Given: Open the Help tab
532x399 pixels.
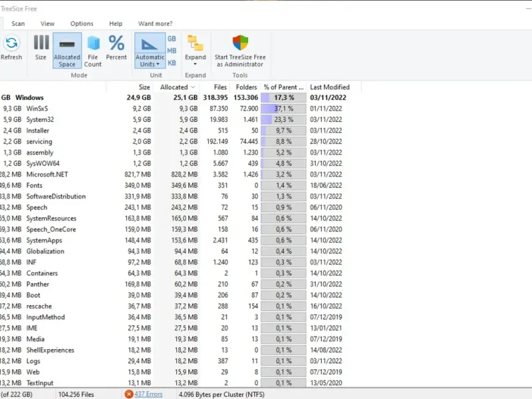Looking at the screenshot, I should (116, 24).
